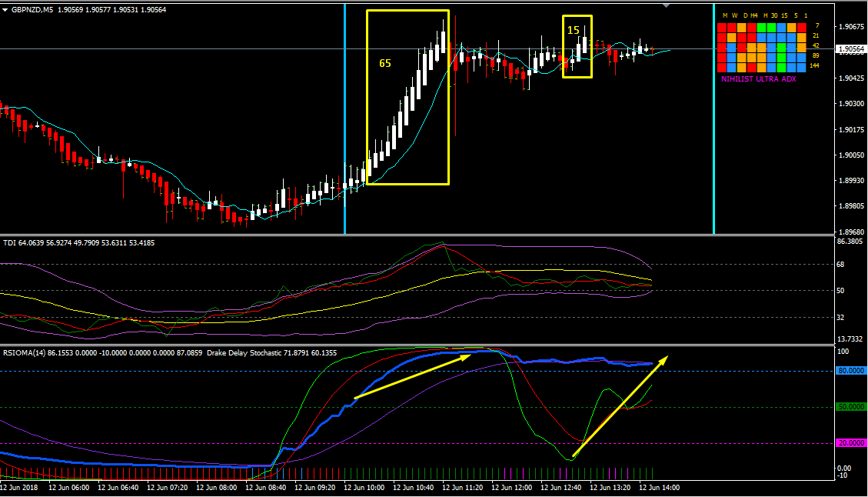Click the green ADX cell in column H row 7
The width and height of the screenshot is (868, 497).
coord(762,28)
